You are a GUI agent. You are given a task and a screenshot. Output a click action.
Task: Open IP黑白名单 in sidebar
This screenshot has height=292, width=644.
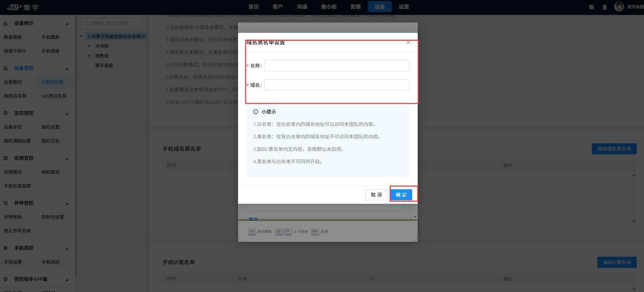(52, 82)
